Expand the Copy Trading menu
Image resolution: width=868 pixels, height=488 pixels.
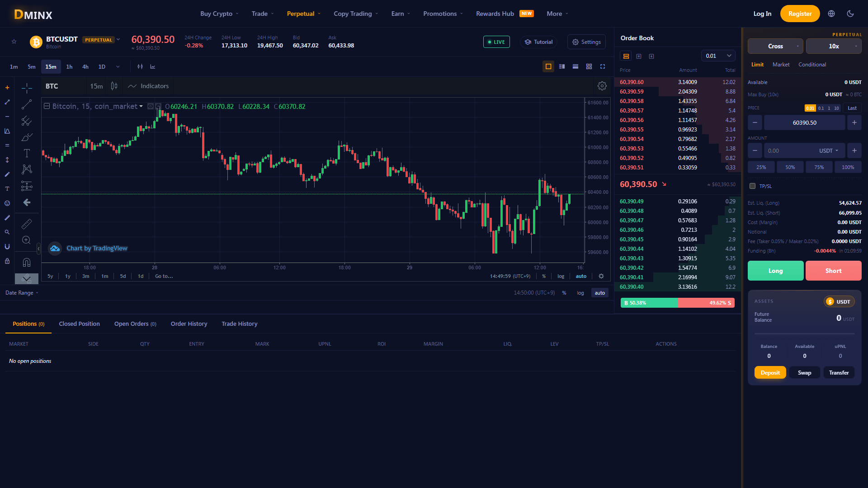tap(356, 14)
